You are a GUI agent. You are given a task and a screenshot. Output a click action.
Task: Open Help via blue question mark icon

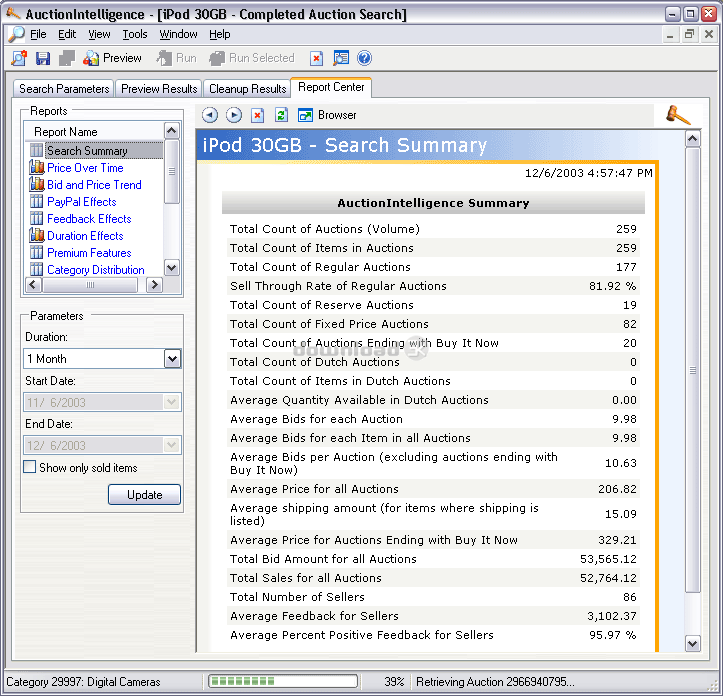click(x=364, y=58)
